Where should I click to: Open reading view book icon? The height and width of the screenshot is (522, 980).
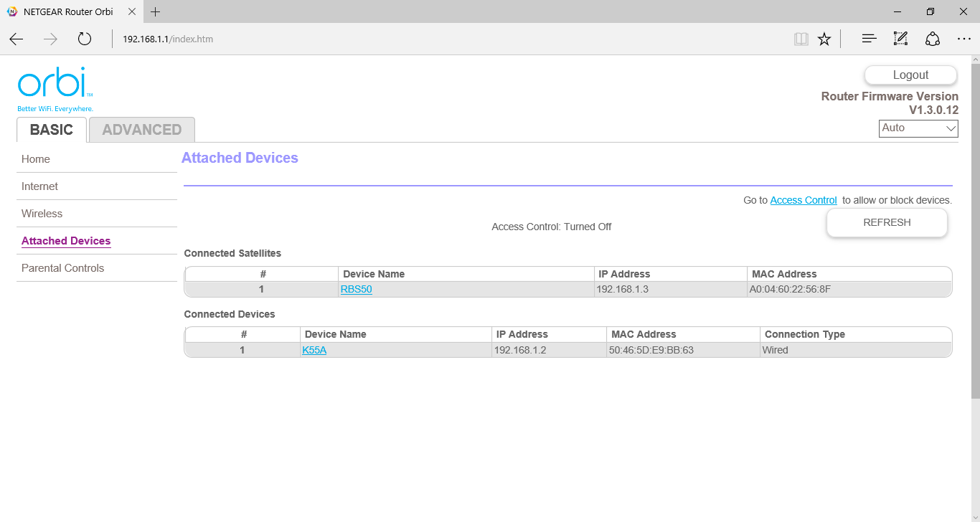point(801,39)
